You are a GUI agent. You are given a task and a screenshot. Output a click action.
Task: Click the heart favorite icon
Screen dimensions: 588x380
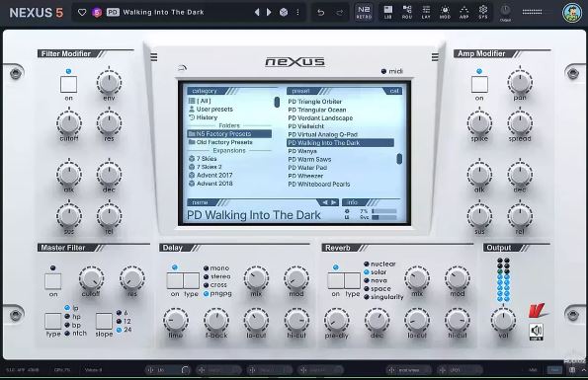coord(82,13)
